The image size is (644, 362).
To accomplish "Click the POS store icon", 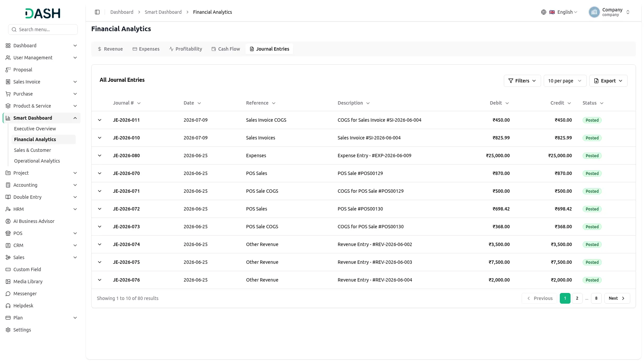I will click(8, 233).
